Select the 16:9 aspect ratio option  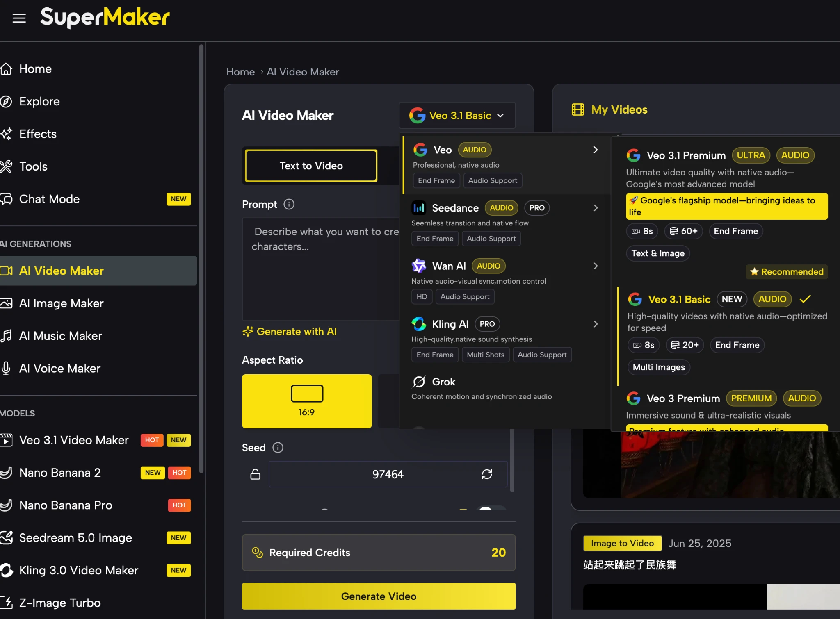[x=306, y=401]
